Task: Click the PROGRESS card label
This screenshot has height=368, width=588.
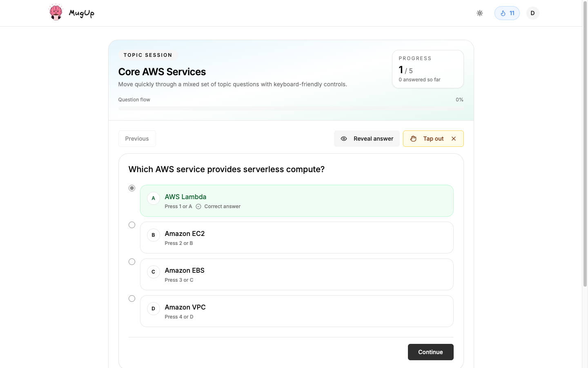Action: tap(415, 58)
